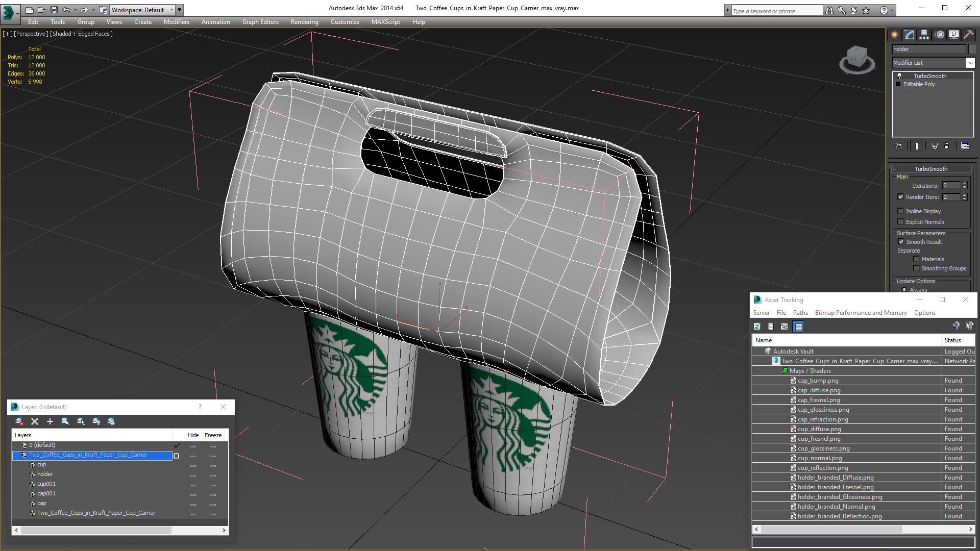Click the Save File icon
980x551 pixels.
[54, 10]
